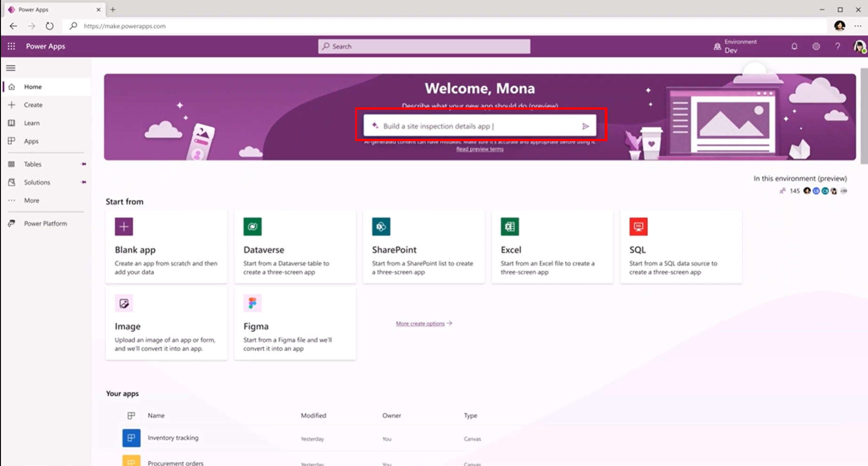Image resolution: width=868 pixels, height=466 pixels.
Task: Open the Inventory tracking app icon
Action: pyautogui.click(x=131, y=438)
